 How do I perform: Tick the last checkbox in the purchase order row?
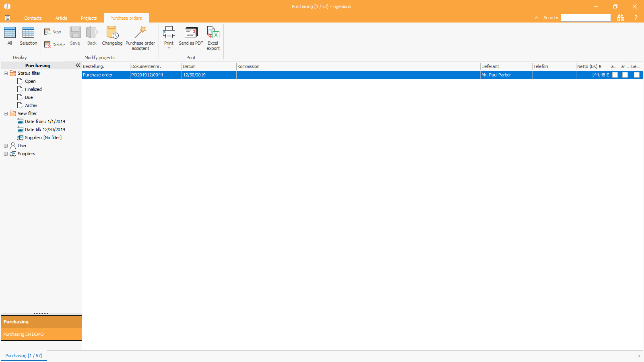tap(637, 75)
